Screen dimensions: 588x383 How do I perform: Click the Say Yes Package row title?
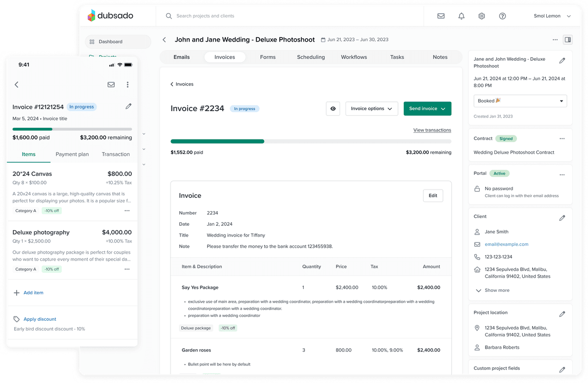coord(200,287)
